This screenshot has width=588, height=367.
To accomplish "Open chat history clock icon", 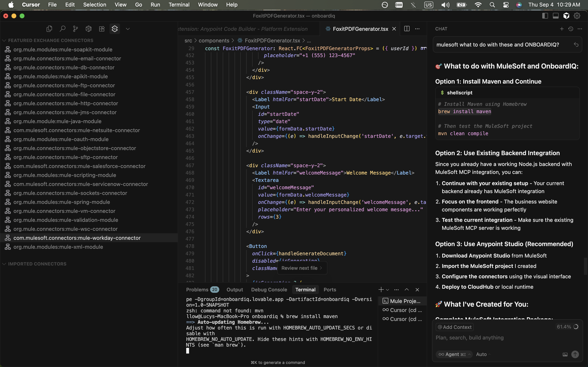I will (571, 29).
